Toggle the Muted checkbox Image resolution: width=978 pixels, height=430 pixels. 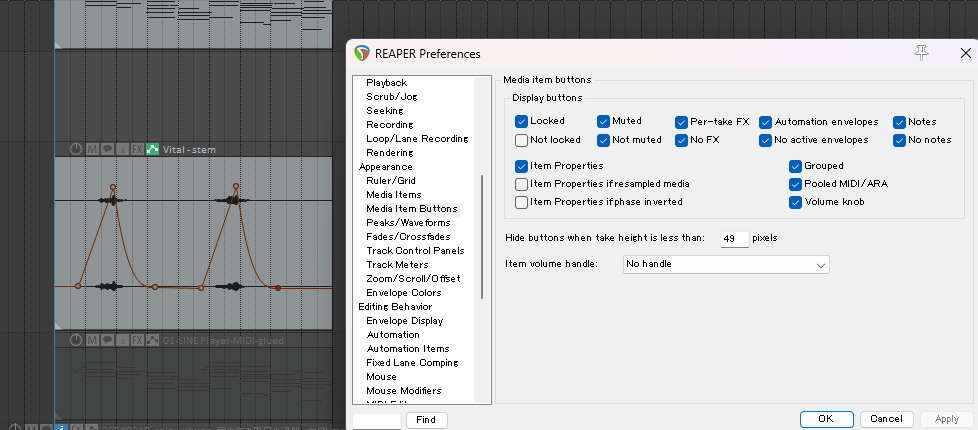tap(603, 121)
